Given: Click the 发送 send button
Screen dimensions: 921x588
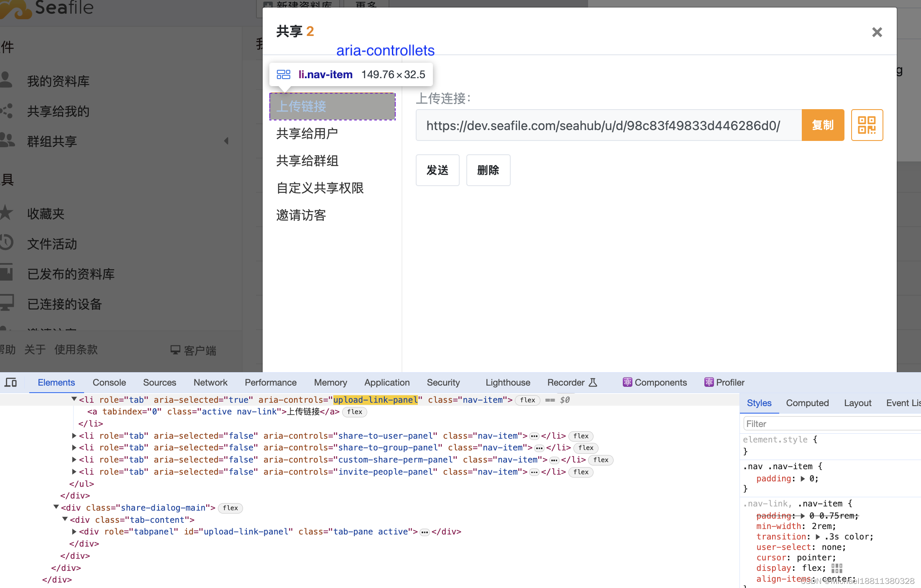Looking at the screenshot, I should (437, 170).
